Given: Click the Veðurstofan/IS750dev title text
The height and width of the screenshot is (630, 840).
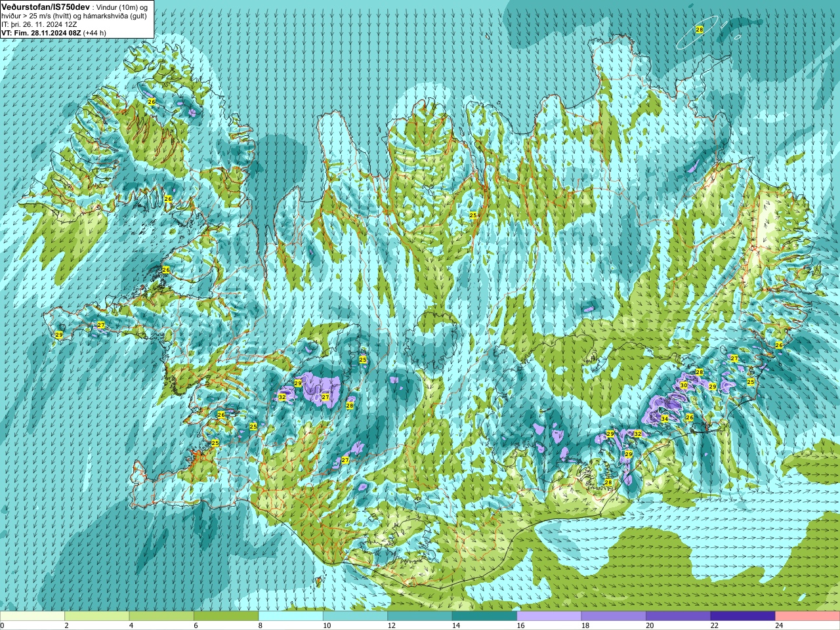Looking at the screenshot, I should pyautogui.click(x=45, y=6).
